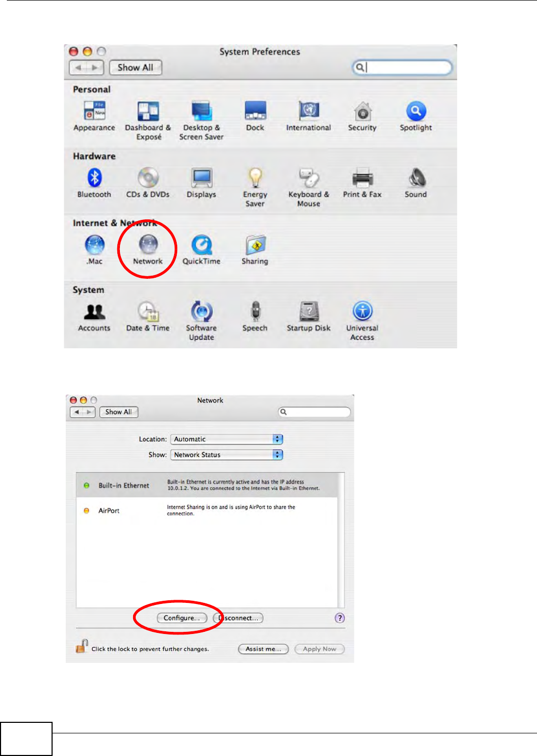Open the Sound preference pane
537x756 pixels.
click(416, 183)
